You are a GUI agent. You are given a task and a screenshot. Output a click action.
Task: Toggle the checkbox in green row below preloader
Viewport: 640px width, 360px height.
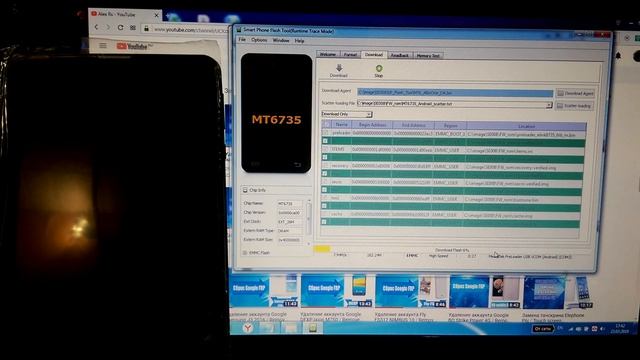click(325, 141)
